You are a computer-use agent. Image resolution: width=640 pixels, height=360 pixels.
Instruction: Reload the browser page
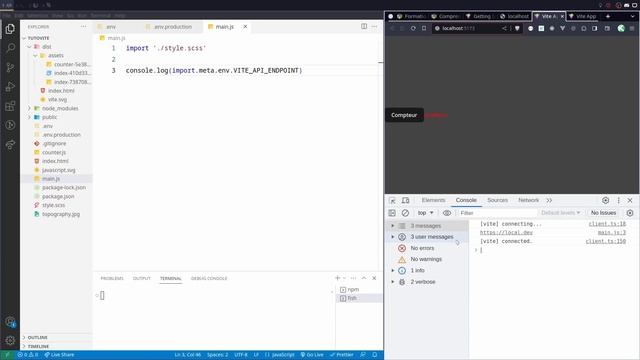[x=413, y=28]
